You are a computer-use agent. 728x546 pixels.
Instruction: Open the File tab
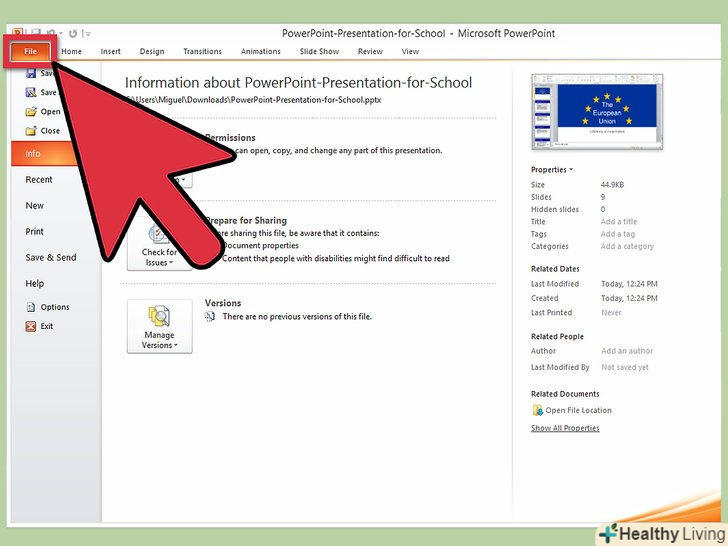(x=31, y=52)
